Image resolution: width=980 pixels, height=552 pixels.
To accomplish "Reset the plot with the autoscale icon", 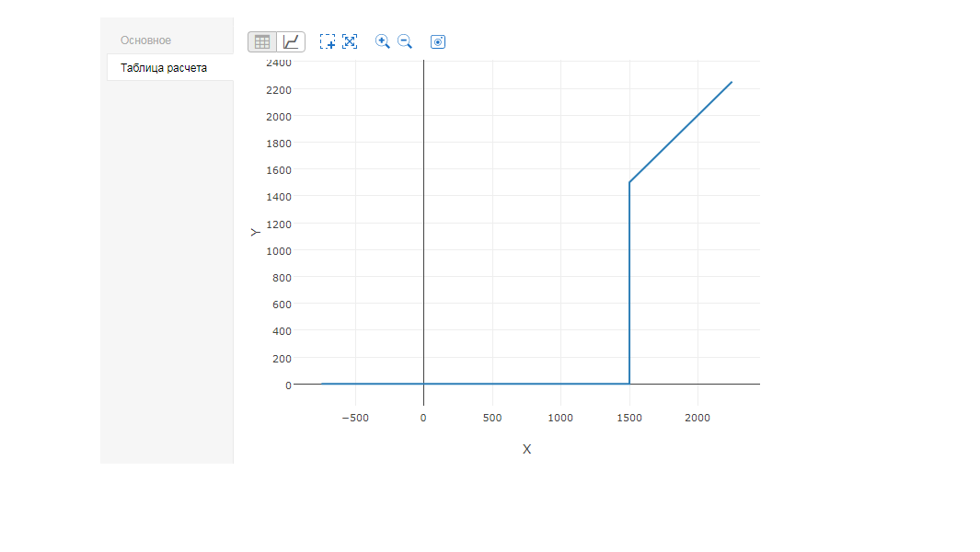I will coord(350,41).
